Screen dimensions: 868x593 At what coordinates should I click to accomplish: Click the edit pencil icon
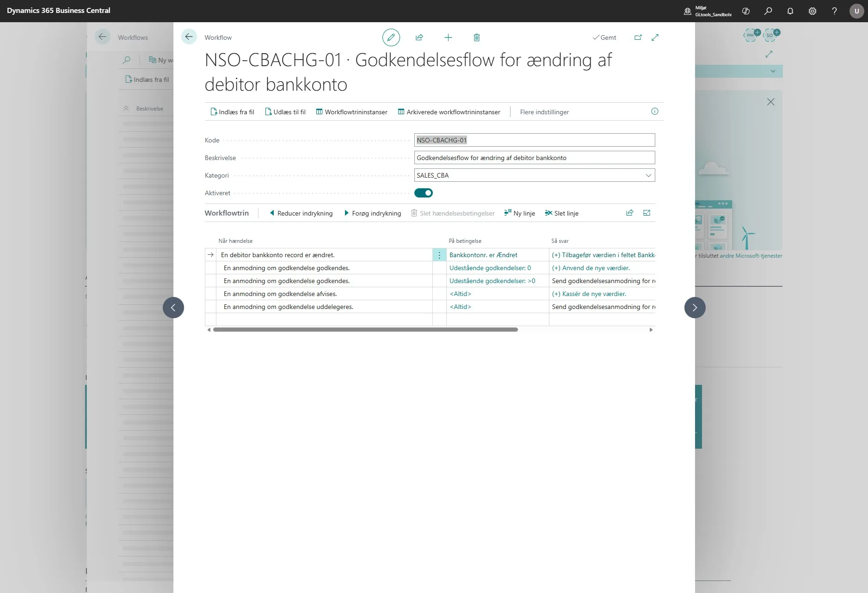tap(391, 37)
